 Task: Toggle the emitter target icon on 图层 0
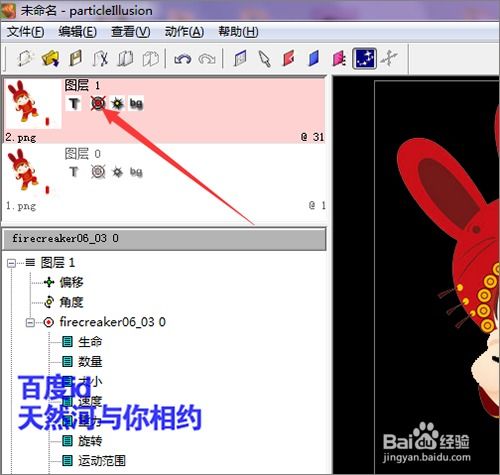(98, 172)
